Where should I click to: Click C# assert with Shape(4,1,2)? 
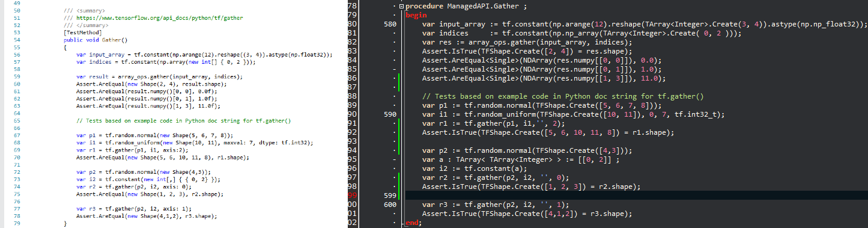point(147,216)
